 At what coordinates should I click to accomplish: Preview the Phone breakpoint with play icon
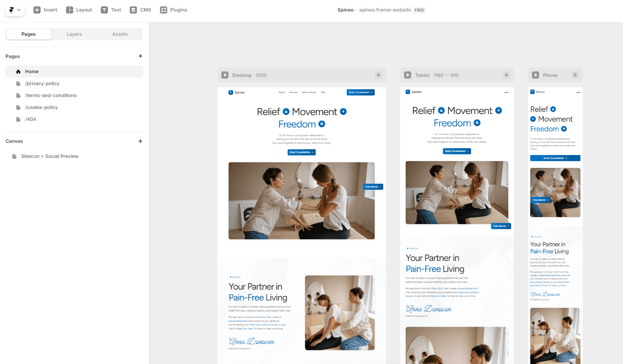535,75
